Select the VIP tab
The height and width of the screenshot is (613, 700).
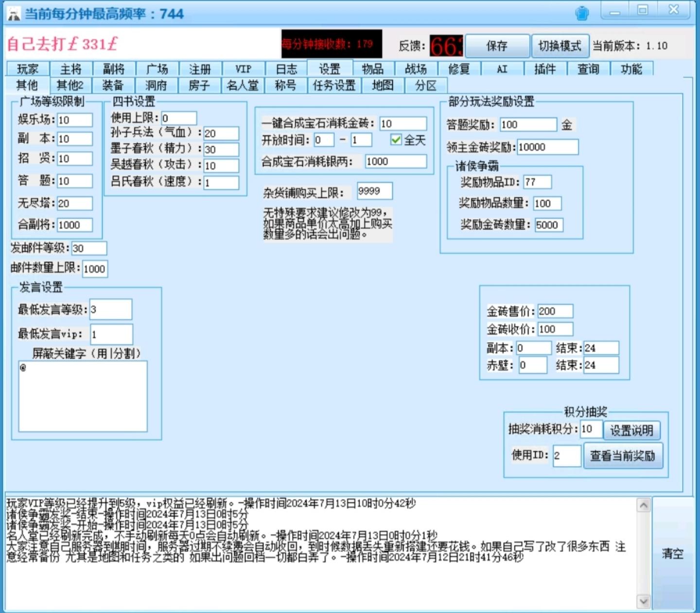(x=243, y=69)
